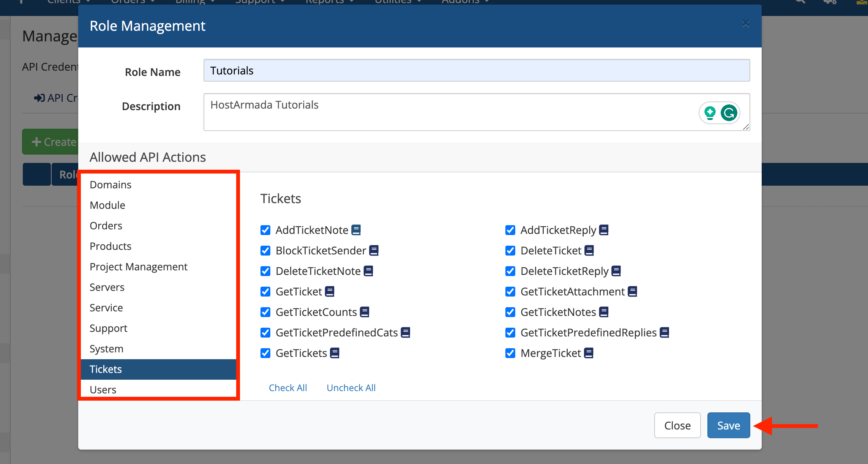
Task: Open DeleteTicketNote documentation book icon
Action: point(368,271)
